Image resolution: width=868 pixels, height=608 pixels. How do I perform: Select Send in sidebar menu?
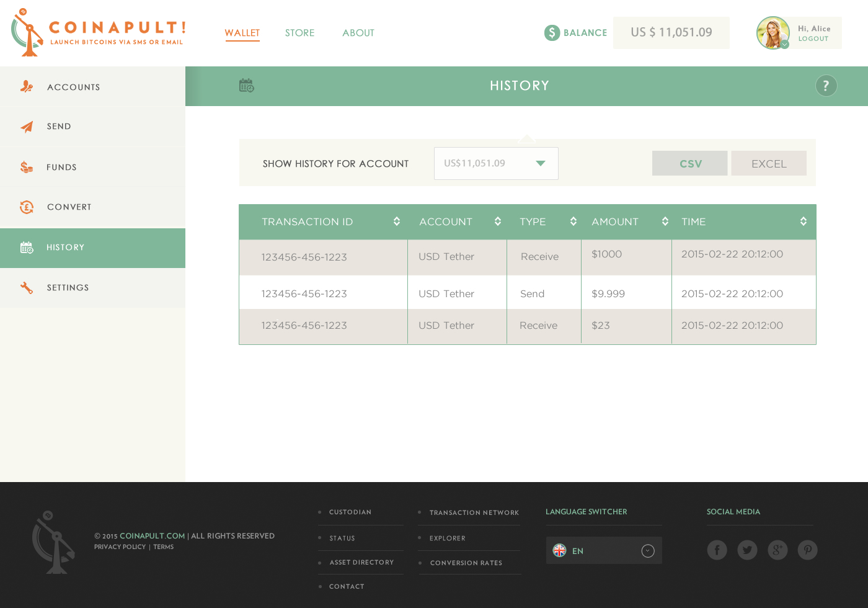[92, 127]
